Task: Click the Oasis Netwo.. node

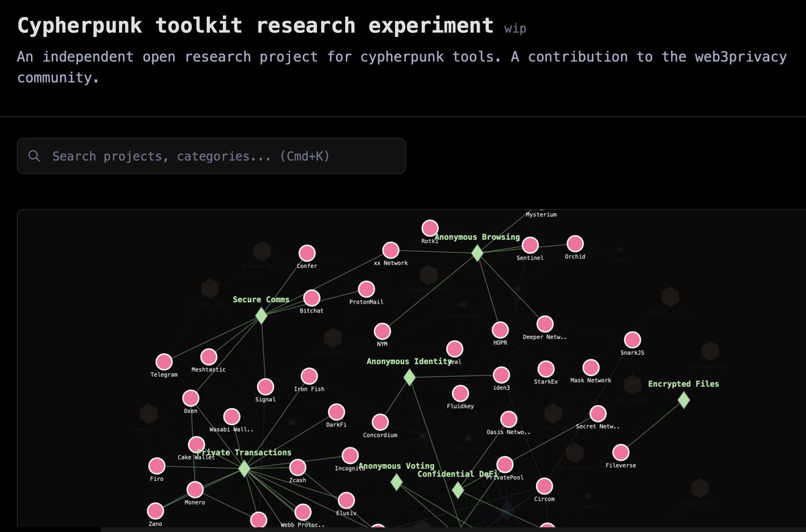Action: tap(508, 419)
